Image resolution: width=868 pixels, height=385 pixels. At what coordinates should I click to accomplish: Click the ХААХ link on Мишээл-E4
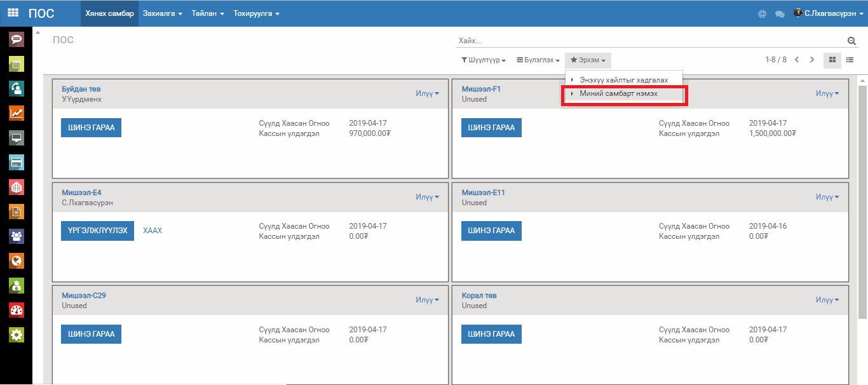[153, 231]
